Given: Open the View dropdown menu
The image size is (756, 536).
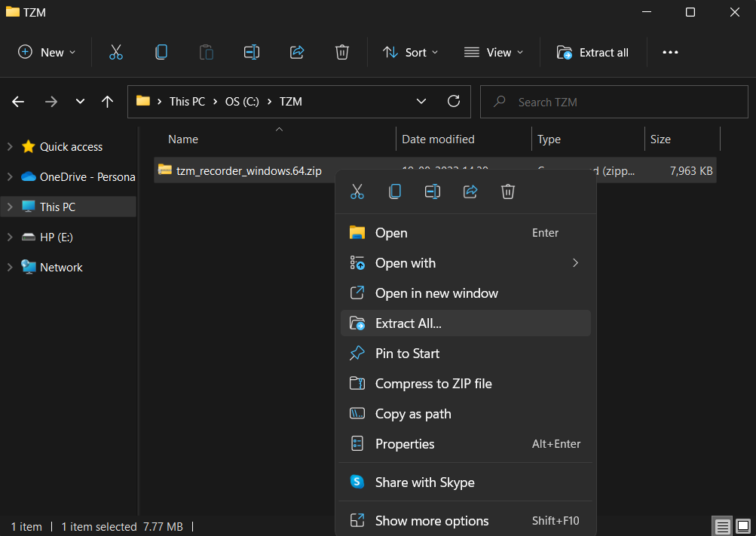Looking at the screenshot, I should point(494,52).
